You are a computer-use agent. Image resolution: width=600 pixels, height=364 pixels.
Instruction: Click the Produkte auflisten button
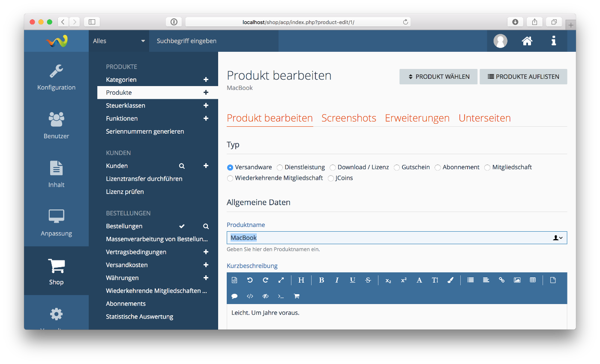click(523, 77)
